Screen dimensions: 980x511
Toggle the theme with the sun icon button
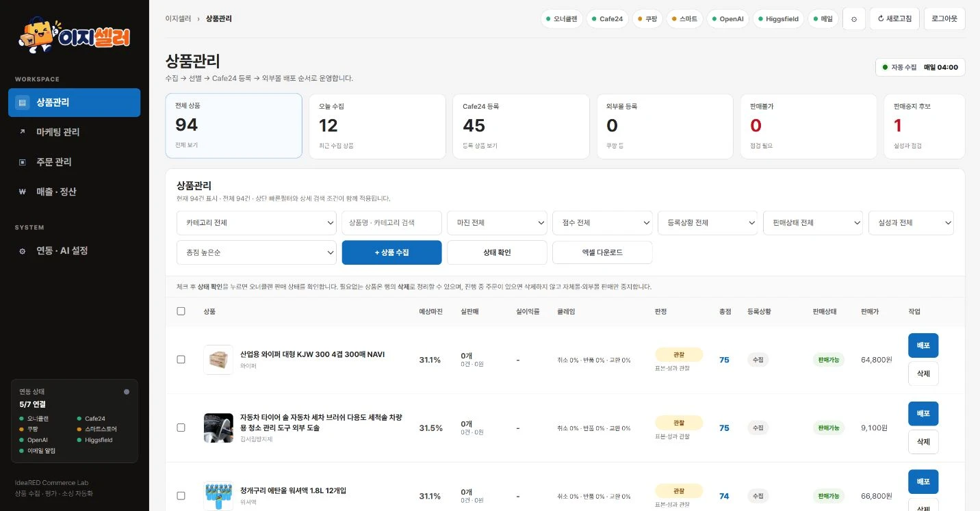pyautogui.click(x=853, y=19)
